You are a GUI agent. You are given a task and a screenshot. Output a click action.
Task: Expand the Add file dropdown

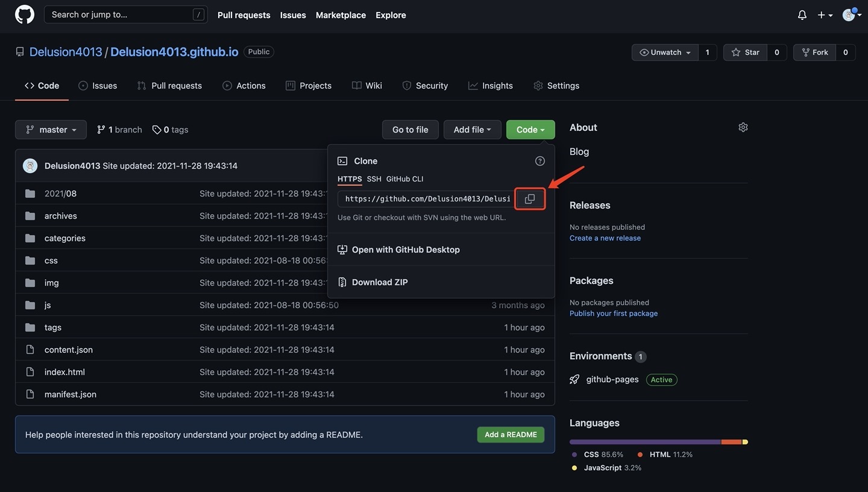coord(473,130)
